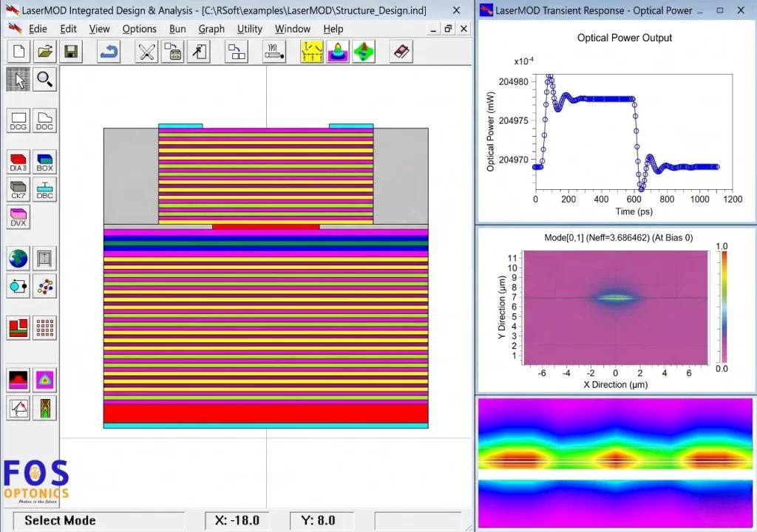Click the red-on-black profile icon
The height and width of the screenshot is (532, 757).
(18, 380)
